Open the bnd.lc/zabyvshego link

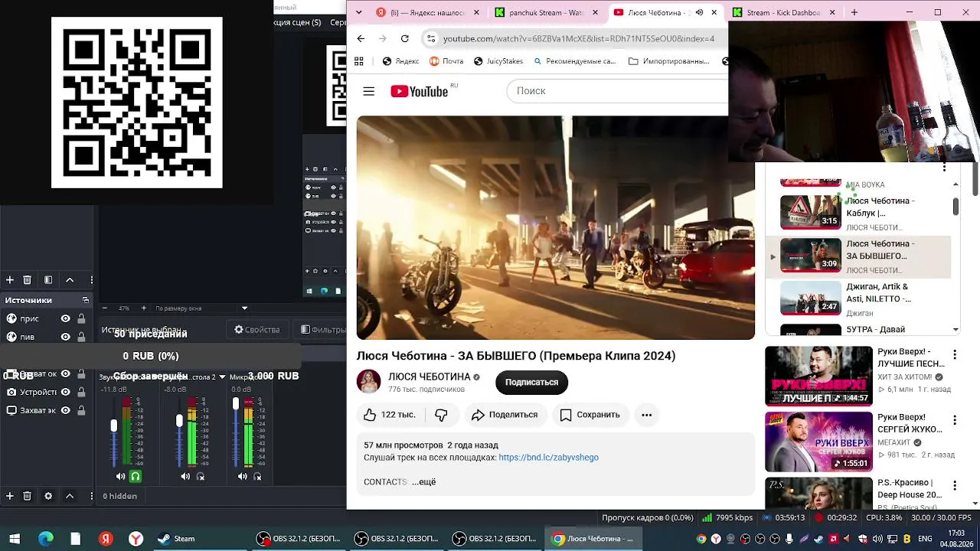pyautogui.click(x=548, y=458)
